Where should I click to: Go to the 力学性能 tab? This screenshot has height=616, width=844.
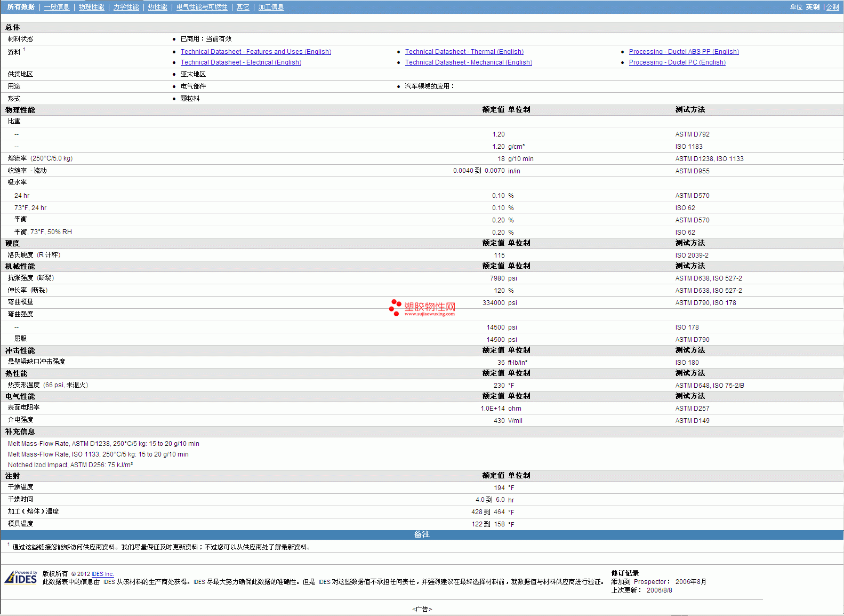(x=126, y=7)
